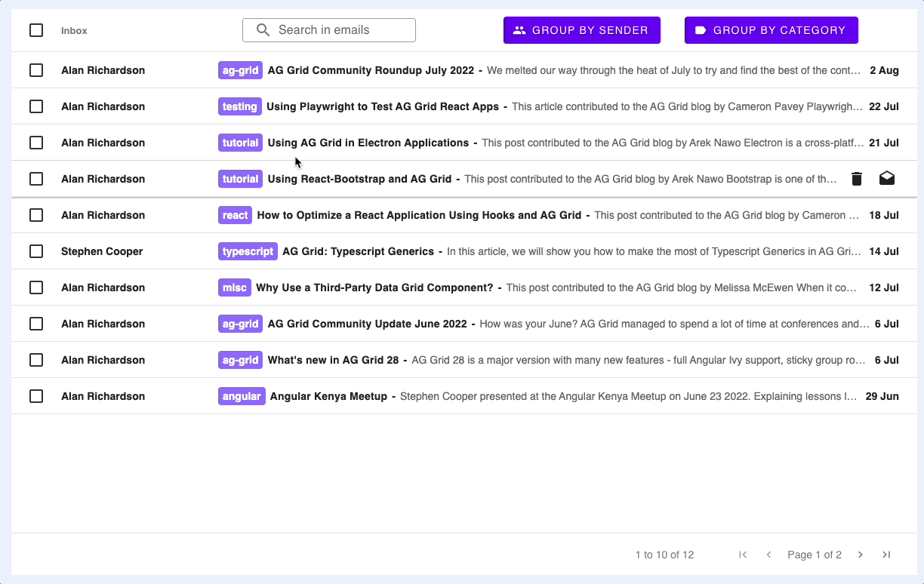This screenshot has height=584, width=924.
Task: Select the people icon on Group By Sender button
Action: point(518,30)
